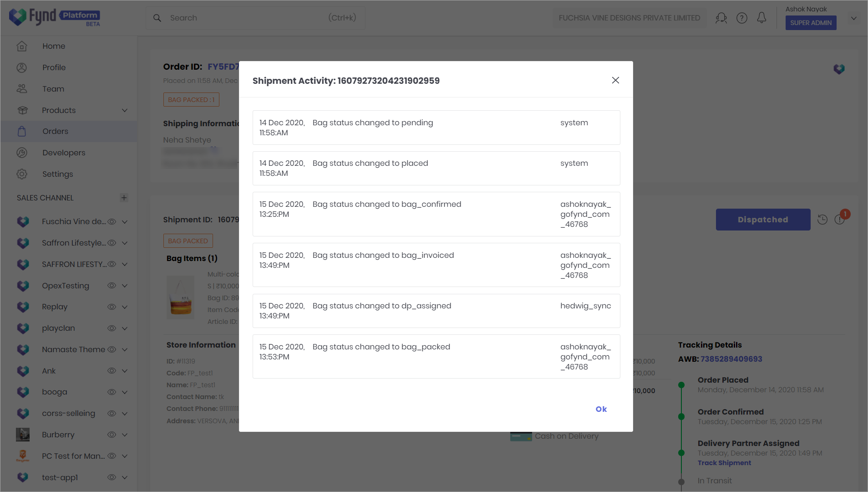This screenshot has width=868, height=492.
Task: Toggle visibility of SAFFRON LIFESTY channel
Action: (112, 264)
